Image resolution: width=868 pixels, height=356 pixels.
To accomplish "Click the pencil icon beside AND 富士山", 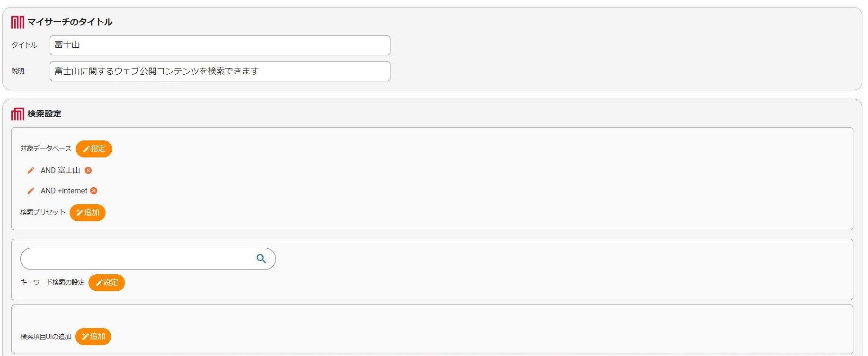I will coord(31,170).
